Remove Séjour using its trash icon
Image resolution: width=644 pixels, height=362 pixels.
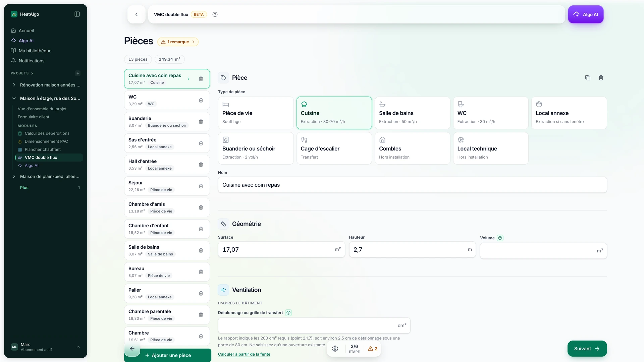[x=201, y=186]
